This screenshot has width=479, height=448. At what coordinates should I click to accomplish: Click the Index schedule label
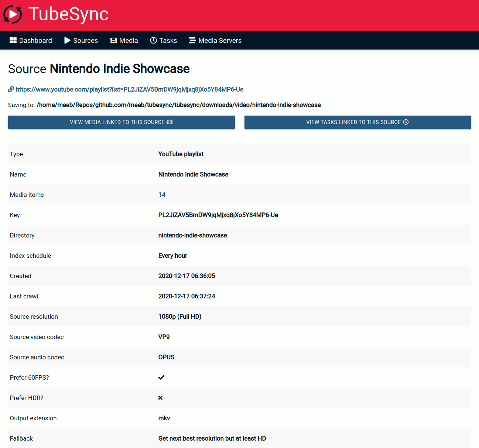pos(31,256)
